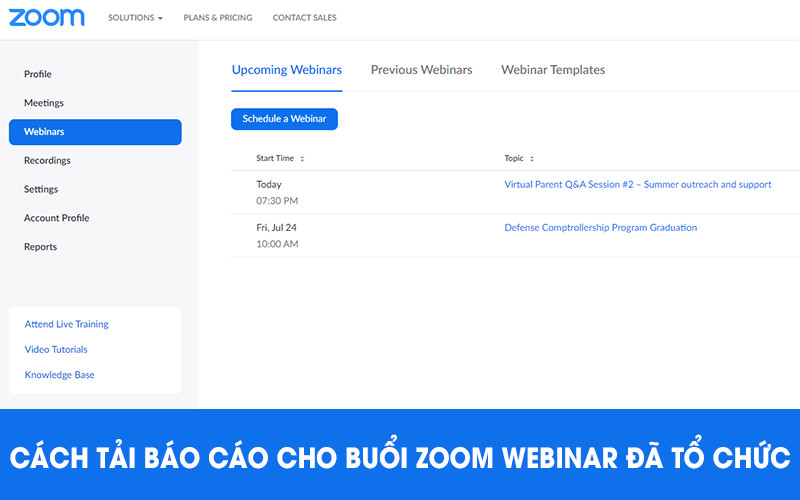Open Reports in sidebar
Image resolution: width=800 pixels, height=500 pixels.
click(40, 247)
